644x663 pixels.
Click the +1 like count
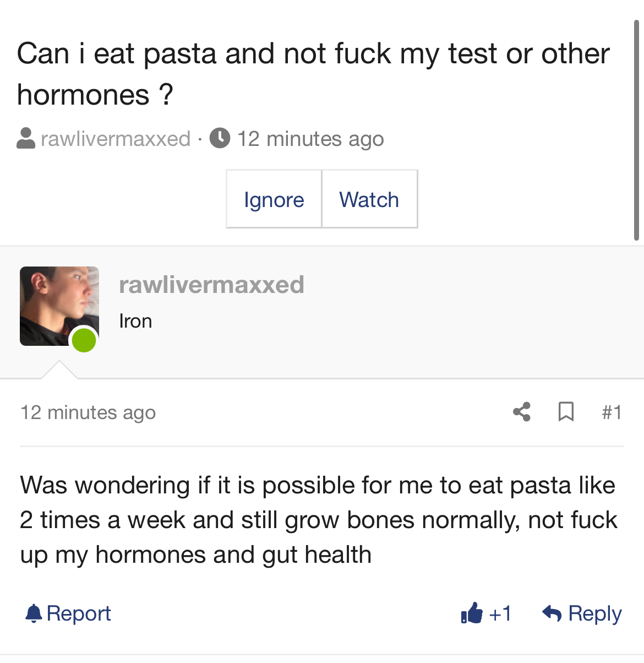tap(500, 613)
